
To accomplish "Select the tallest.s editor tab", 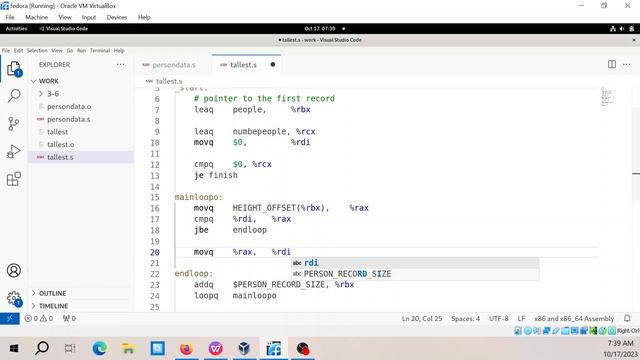I will click(247, 64).
